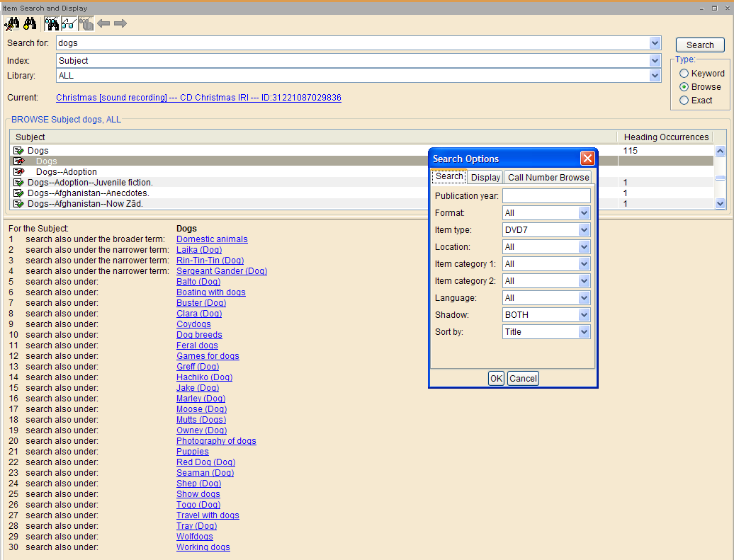Open the Location dropdown in Search Options
The width and height of the screenshot is (734, 560).
[x=584, y=247]
